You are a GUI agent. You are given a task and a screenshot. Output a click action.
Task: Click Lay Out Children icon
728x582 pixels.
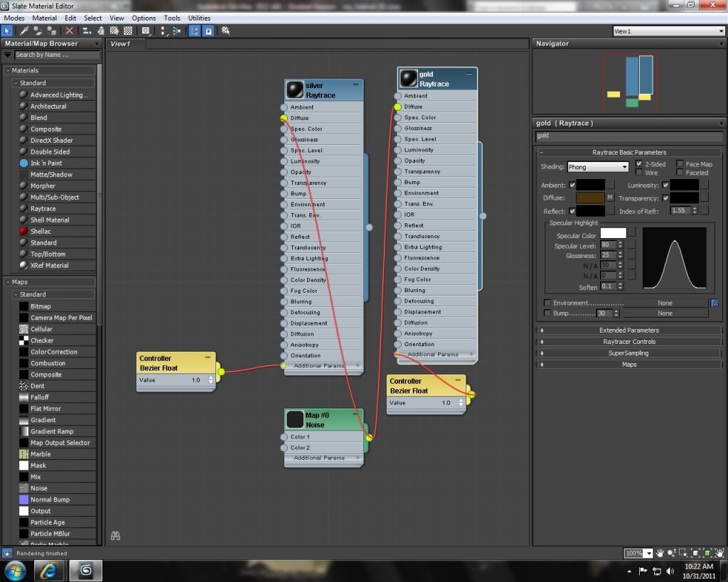[x=176, y=31]
